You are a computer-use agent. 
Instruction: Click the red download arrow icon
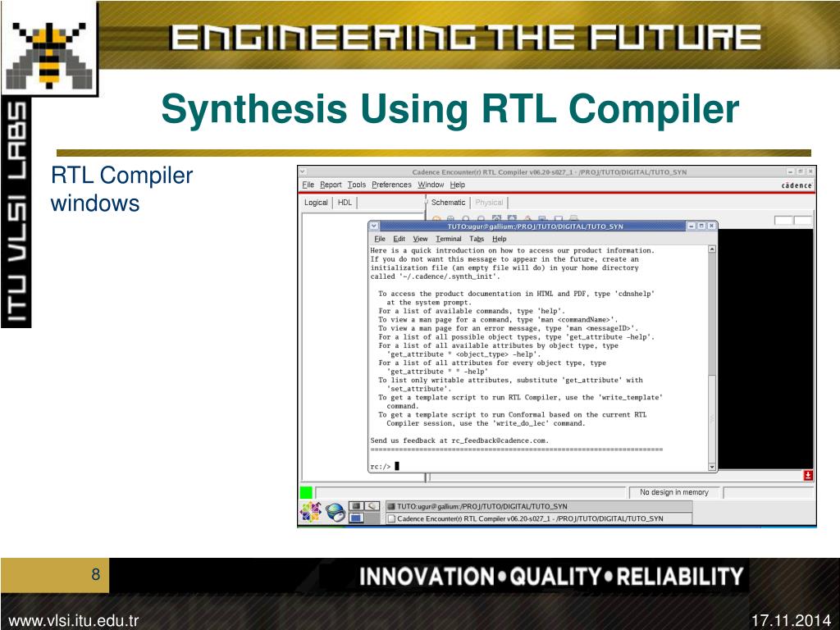(x=808, y=475)
